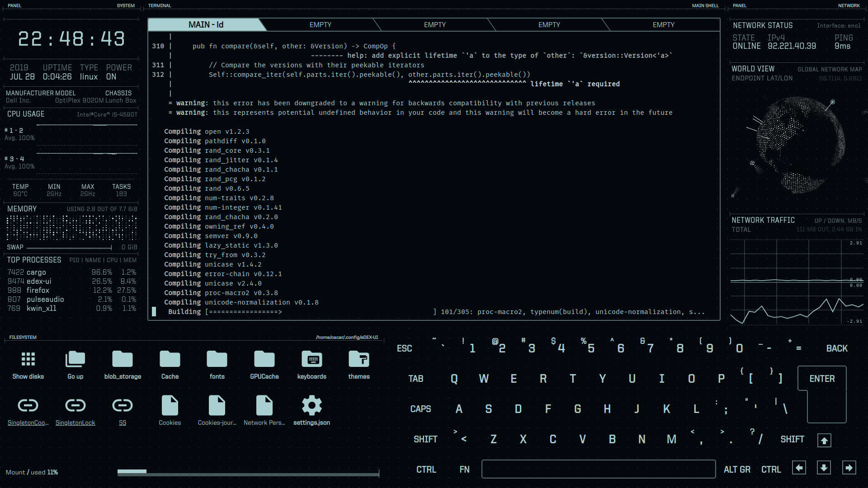Image resolution: width=868 pixels, height=488 pixels.
Task: Open the Cookies file icon
Action: coord(170,406)
